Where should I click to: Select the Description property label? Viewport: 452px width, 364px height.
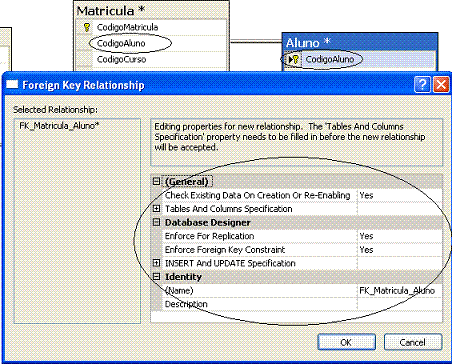[186, 304]
